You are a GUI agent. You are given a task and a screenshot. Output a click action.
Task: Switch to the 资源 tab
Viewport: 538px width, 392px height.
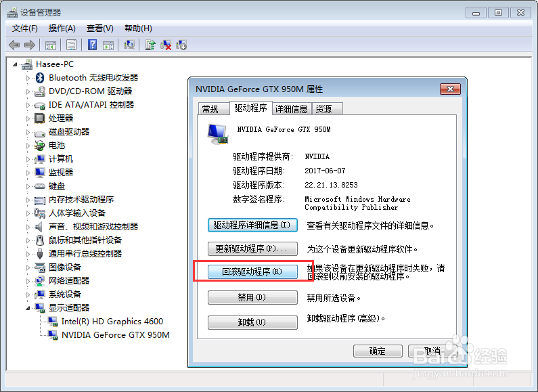pos(327,109)
